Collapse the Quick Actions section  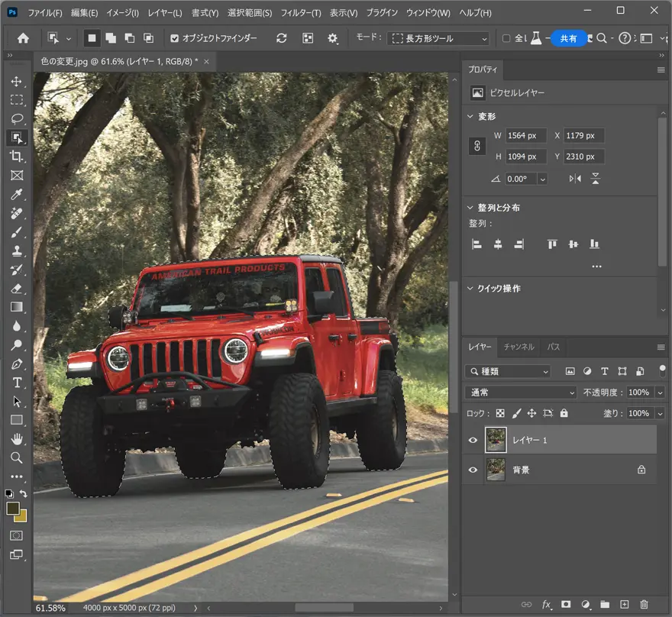tap(470, 289)
